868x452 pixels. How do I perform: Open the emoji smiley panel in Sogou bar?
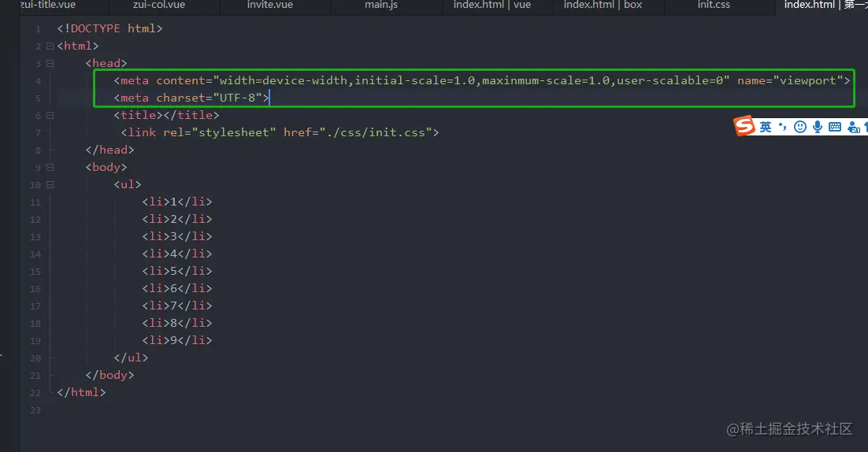pyautogui.click(x=800, y=128)
